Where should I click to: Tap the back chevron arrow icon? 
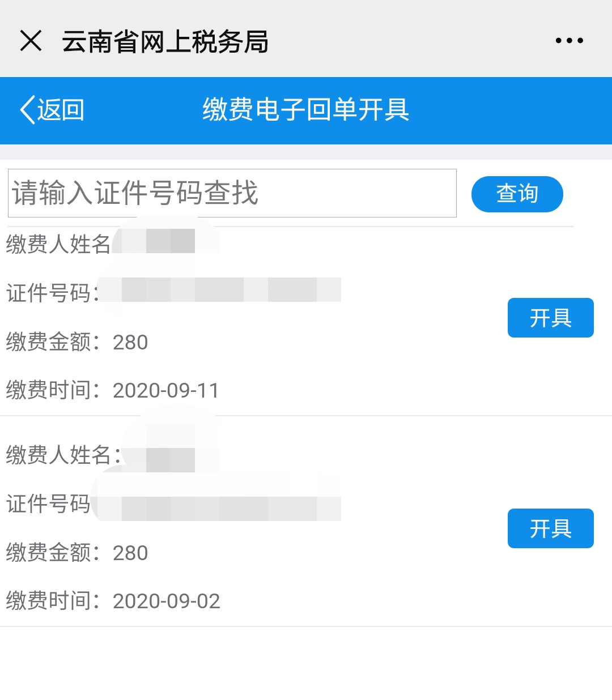(27, 109)
